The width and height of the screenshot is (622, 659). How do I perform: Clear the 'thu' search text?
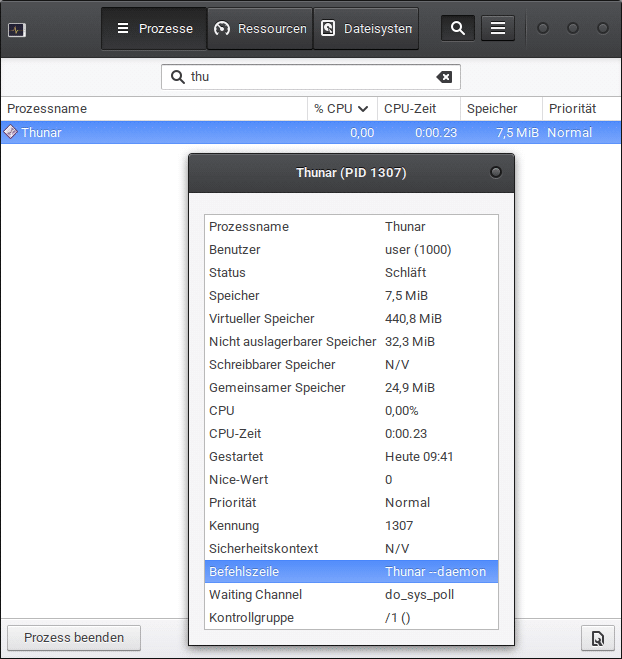pos(444,77)
